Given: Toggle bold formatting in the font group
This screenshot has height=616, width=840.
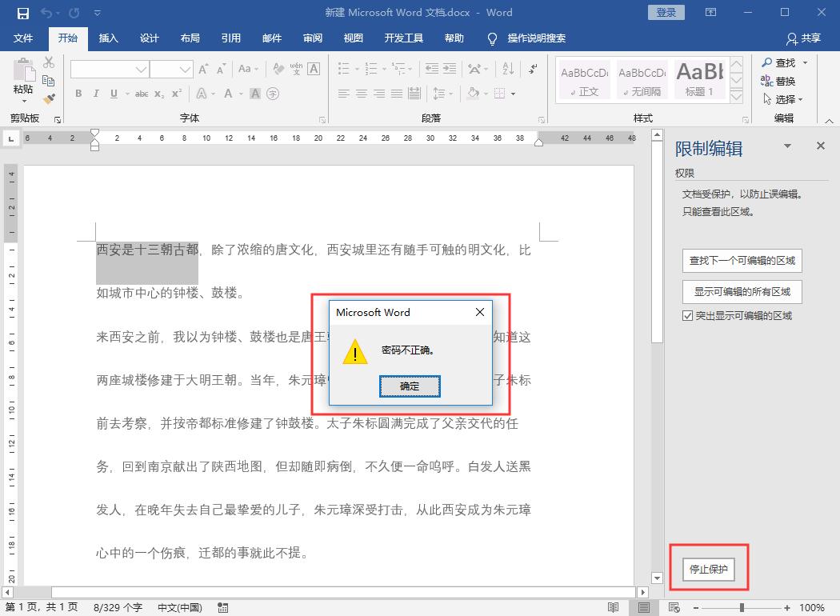Looking at the screenshot, I should (x=78, y=94).
